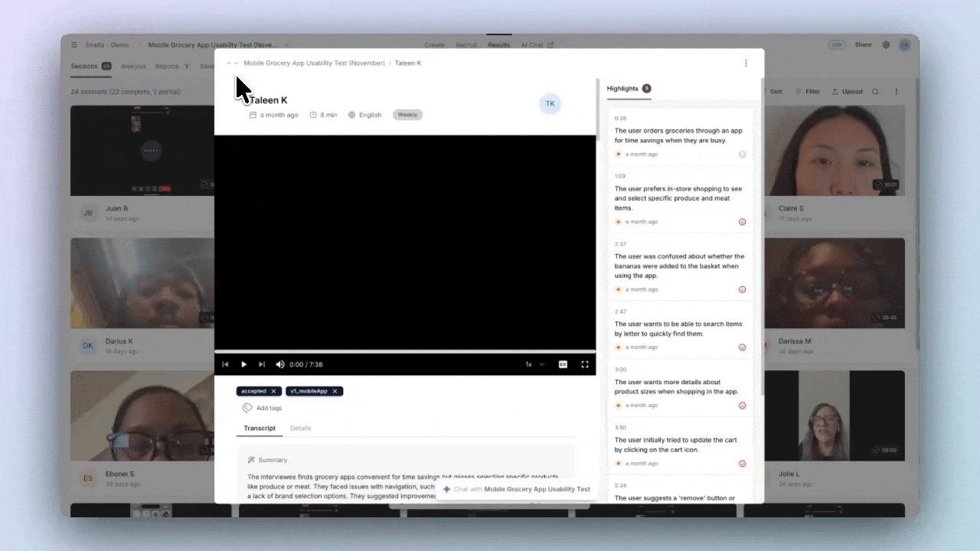Image resolution: width=980 pixels, height=551 pixels.
Task: Switch to the Transcript tab
Action: click(260, 428)
